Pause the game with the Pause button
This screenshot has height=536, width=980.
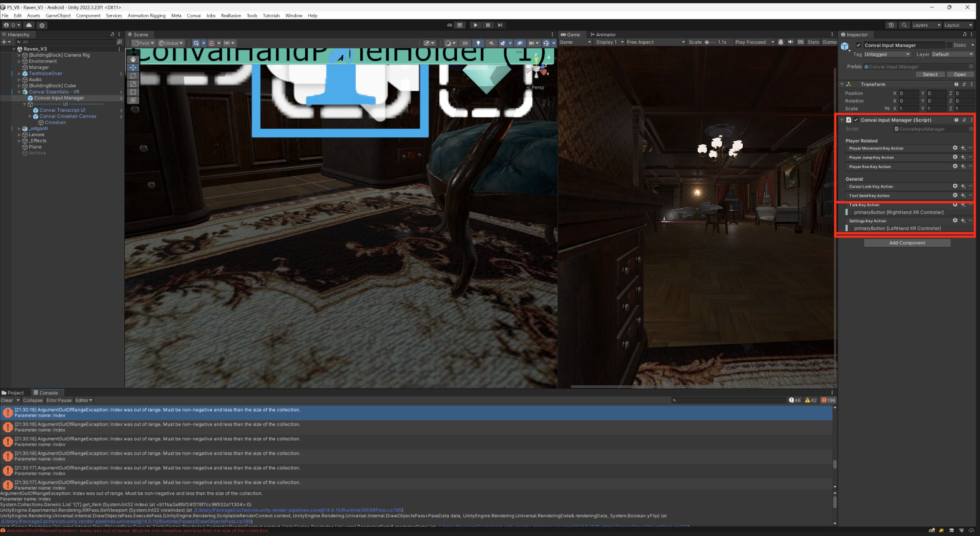[x=488, y=25]
